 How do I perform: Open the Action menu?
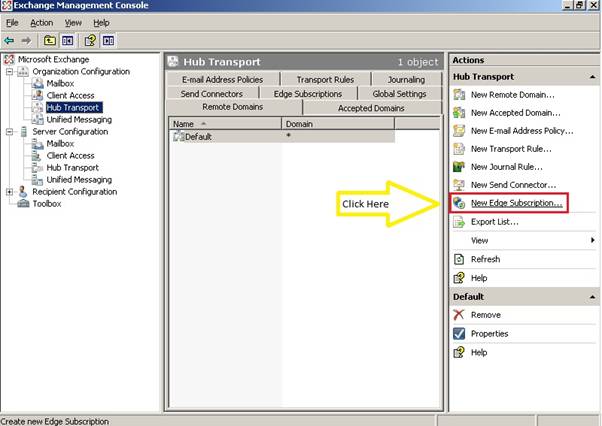click(x=41, y=23)
